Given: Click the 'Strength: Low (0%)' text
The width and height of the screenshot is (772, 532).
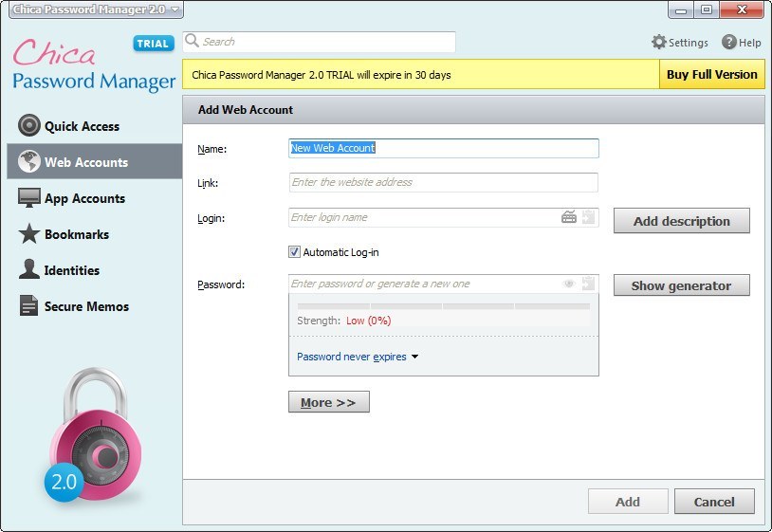Looking at the screenshot, I should click(344, 321).
